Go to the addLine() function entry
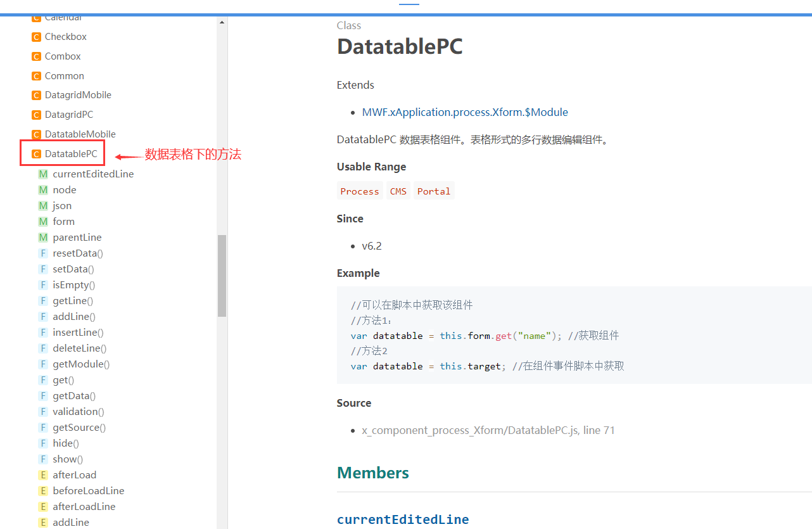This screenshot has width=812, height=529. point(73,316)
